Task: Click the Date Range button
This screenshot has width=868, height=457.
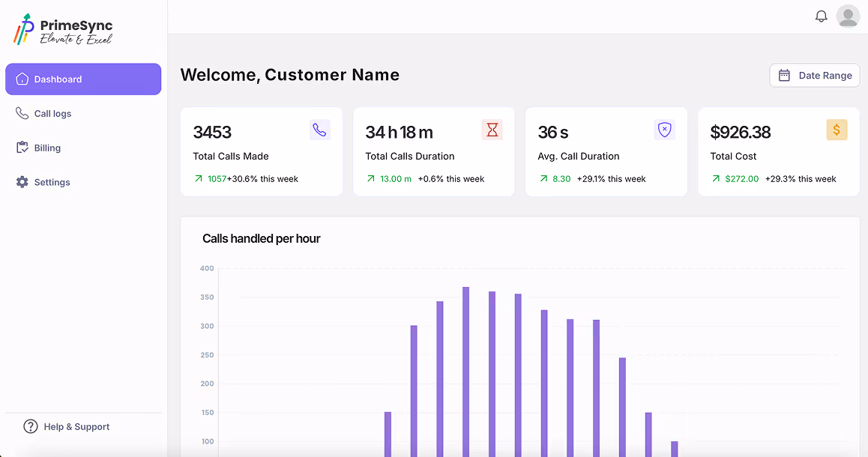Action: pyautogui.click(x=814, y=75)
